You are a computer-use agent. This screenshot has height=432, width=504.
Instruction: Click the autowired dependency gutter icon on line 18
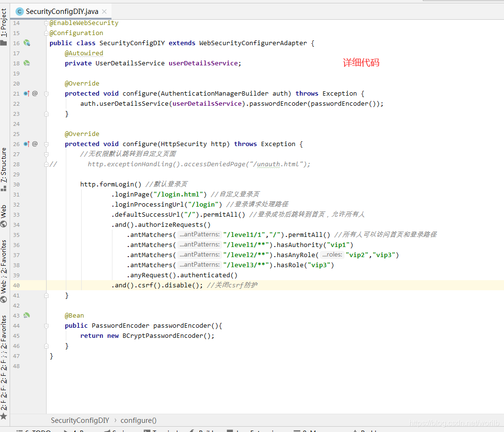[x=27, y=63]
